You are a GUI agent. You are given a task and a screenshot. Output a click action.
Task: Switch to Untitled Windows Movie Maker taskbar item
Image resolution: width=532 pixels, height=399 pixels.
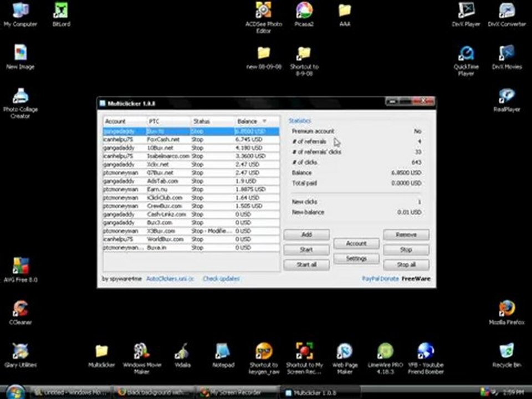(x=71, y=392)
